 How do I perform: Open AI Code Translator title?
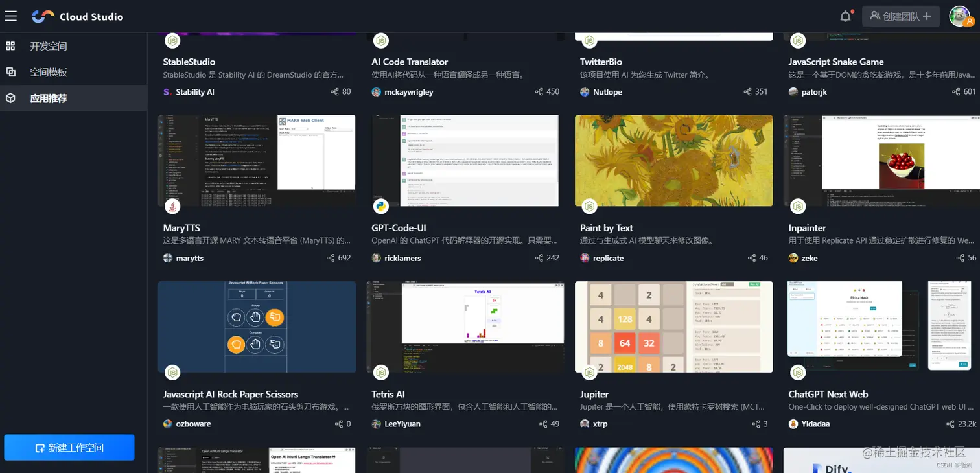coord(410,62)
